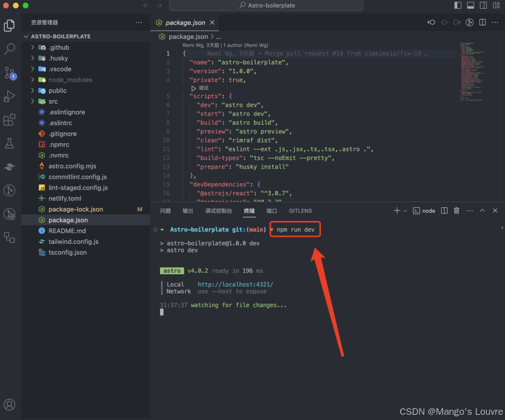Toggle the bottom panel layout button
The image size is (505, 420).
click(x=470, y=6)
